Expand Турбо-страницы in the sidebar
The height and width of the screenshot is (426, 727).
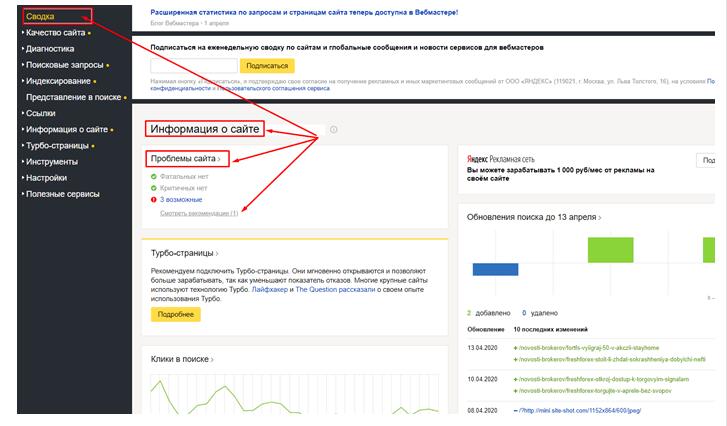(x=57, y=146)
